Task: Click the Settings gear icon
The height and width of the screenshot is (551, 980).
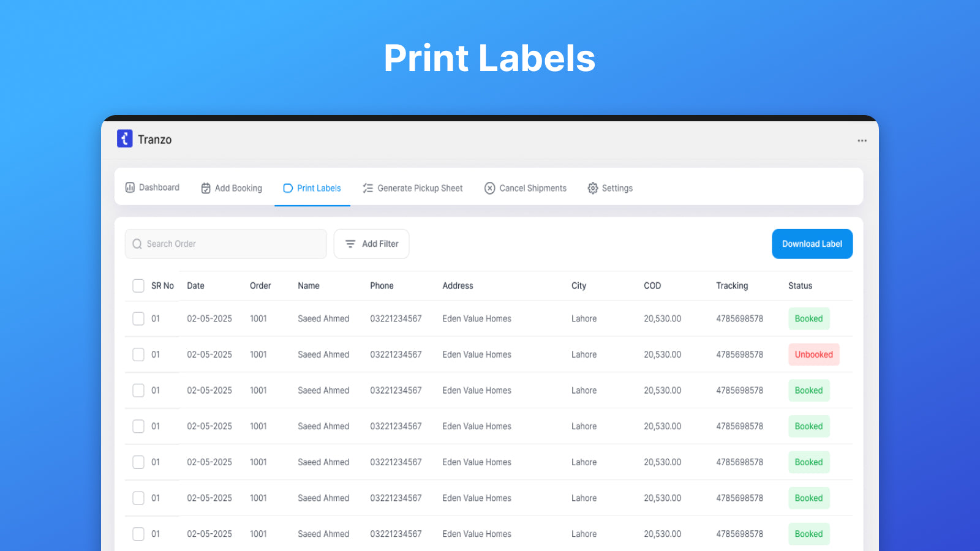Action: tap(592, 188)
